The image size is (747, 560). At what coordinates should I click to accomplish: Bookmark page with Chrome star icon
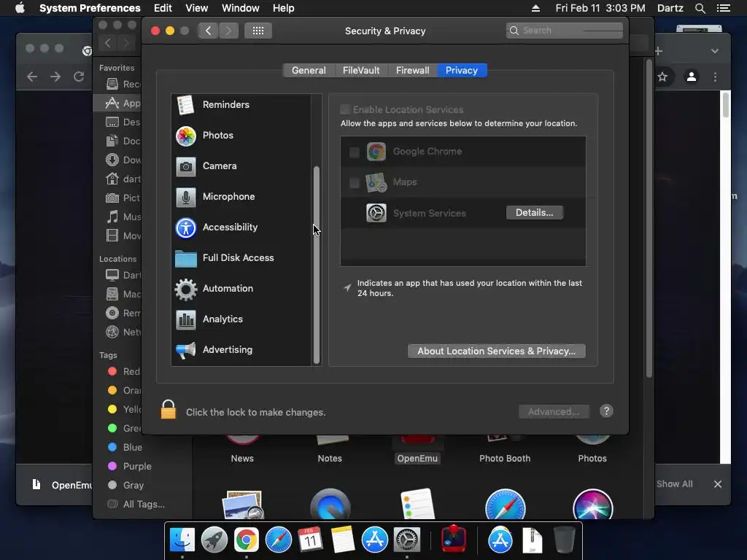662,77
